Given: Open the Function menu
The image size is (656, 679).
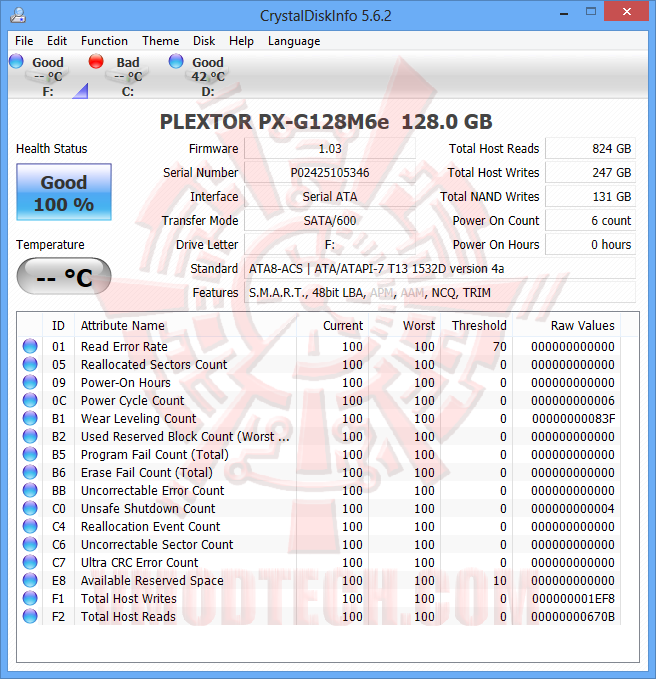Looking at the screenshot, I should (104, 41).
